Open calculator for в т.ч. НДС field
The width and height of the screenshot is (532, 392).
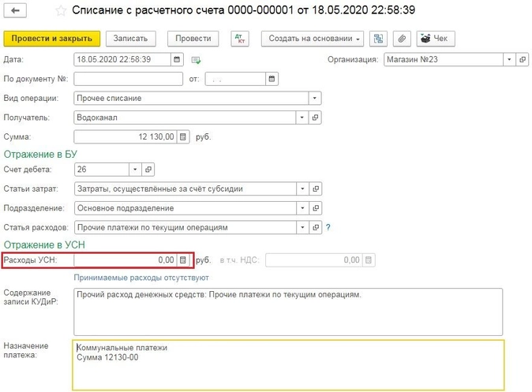coord(369,260)
